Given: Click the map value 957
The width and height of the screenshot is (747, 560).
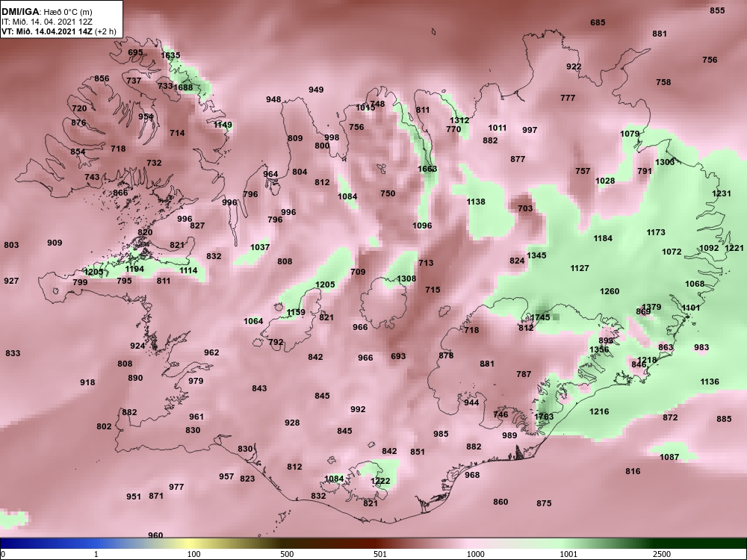Looking at the screenshot, I should [226, 476].
